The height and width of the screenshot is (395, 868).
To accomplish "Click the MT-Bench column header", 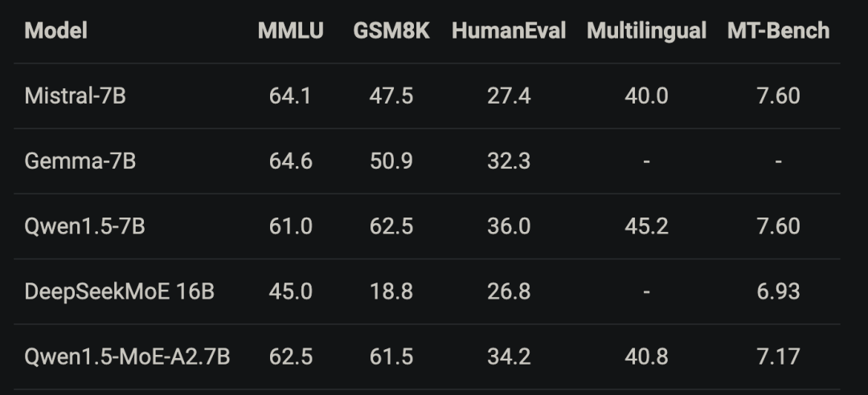I will pyautogui.click(x=778, y=31).
